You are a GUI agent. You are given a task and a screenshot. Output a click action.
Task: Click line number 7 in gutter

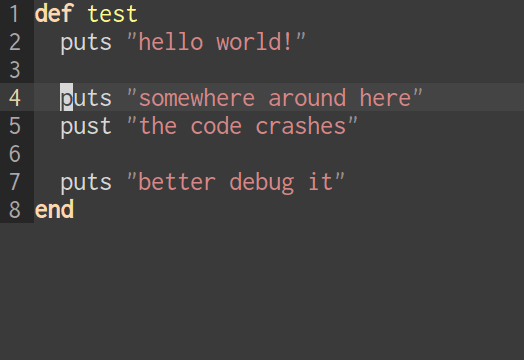(x=15, y=182)
